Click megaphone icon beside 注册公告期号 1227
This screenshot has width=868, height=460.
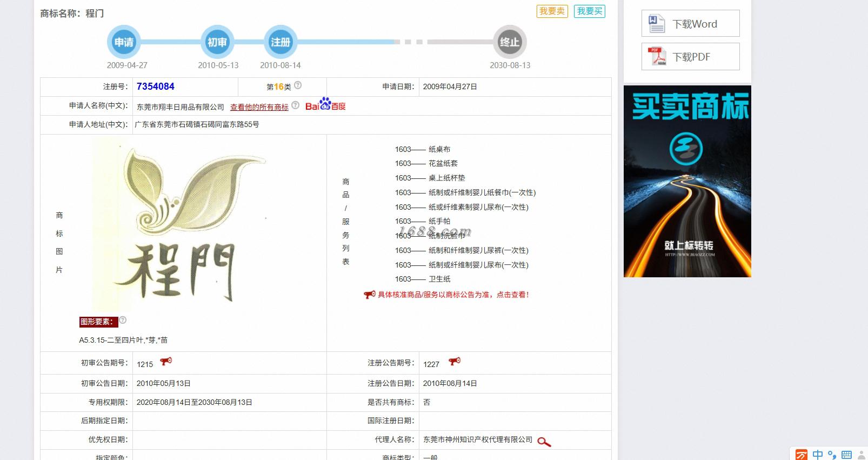coord(455,361)
